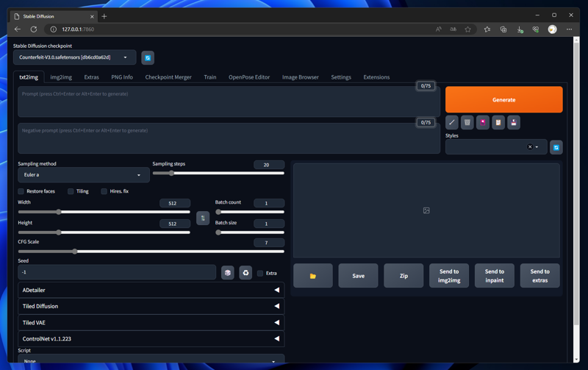Open the Styles dropdown
The image size is (588, 370).
(x=495, y=146)
